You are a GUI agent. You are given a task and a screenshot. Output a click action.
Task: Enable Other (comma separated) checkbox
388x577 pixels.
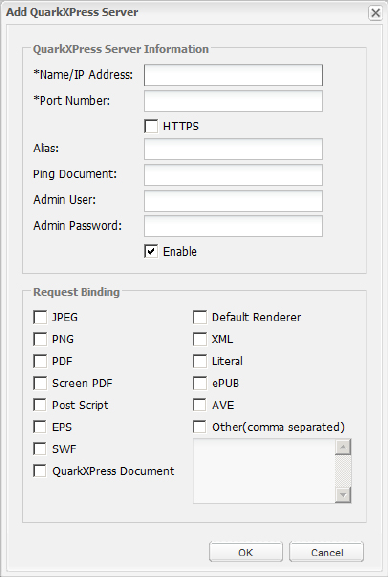200,427
